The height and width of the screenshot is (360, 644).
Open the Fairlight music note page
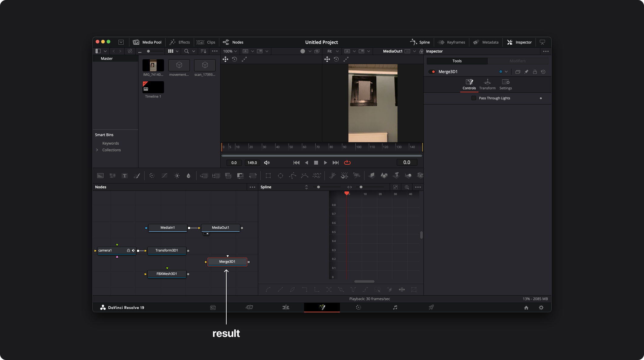[395, 307]
